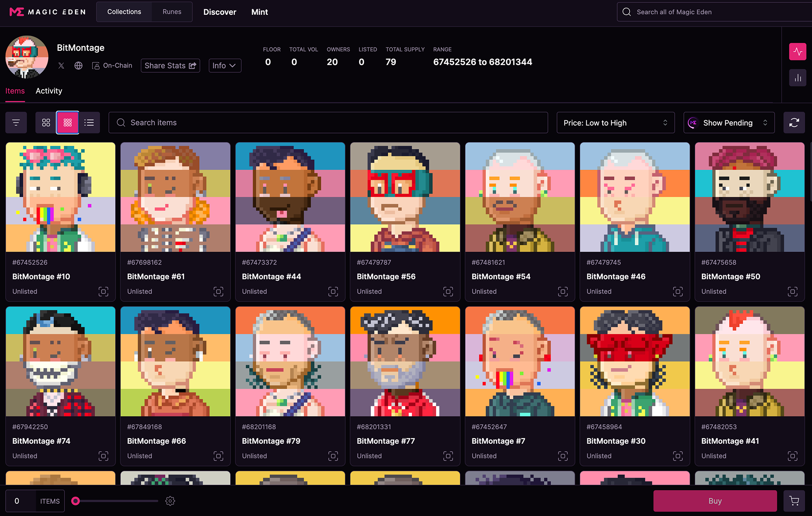Screen dimensions: 812x516
Task: Expand the Info dropdown
Action: tap(225, 66)
